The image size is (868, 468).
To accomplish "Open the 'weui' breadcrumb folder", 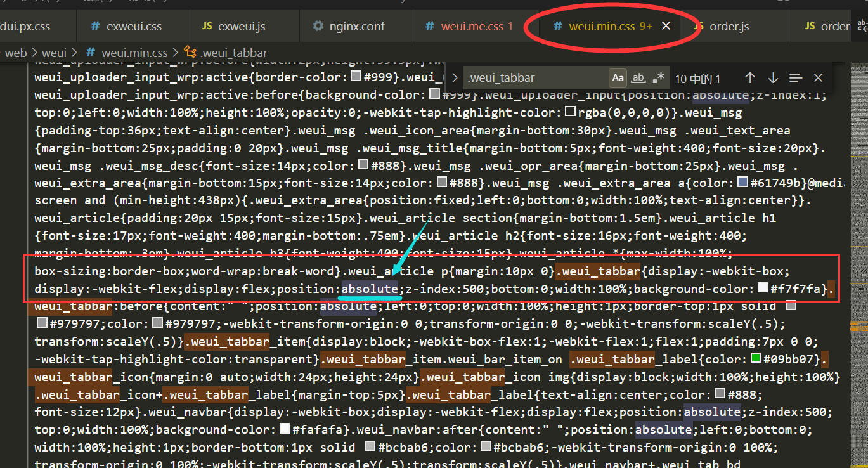I will [x=54, y=53].
